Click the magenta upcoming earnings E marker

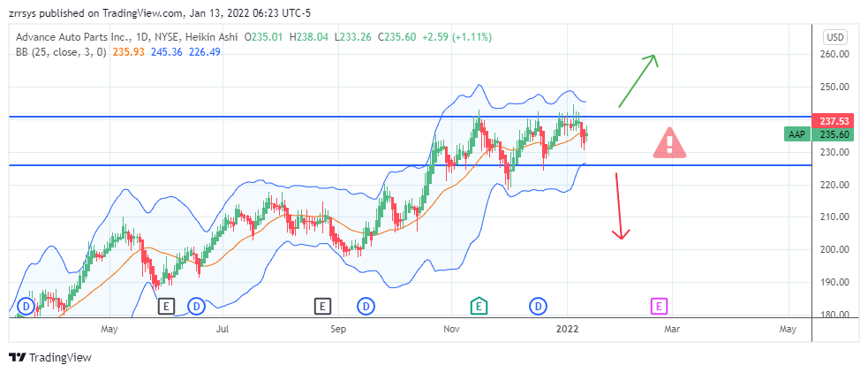coord(658,306)
